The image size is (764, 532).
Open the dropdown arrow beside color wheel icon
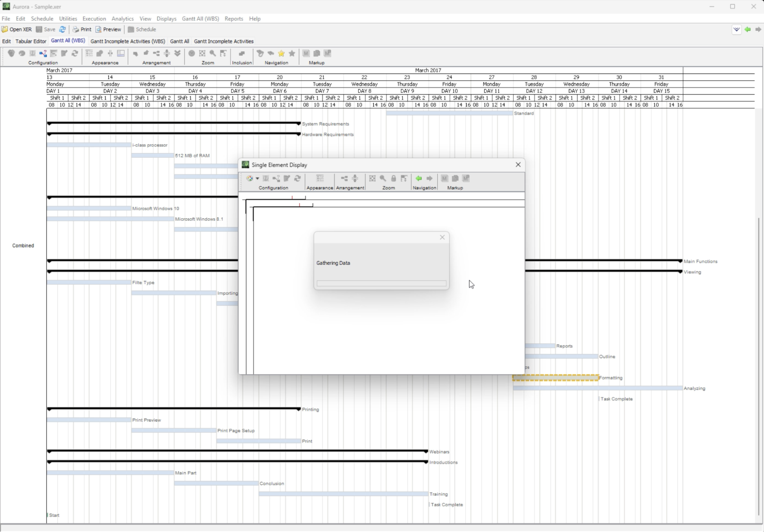click(258, 178)
